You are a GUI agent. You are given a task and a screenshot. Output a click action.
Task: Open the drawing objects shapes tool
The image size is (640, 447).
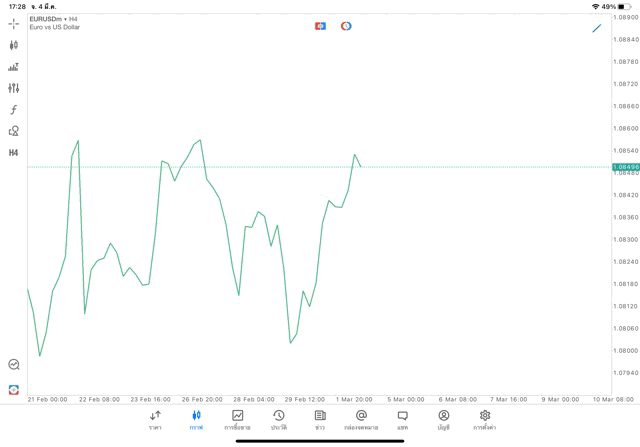coord(13,131)
